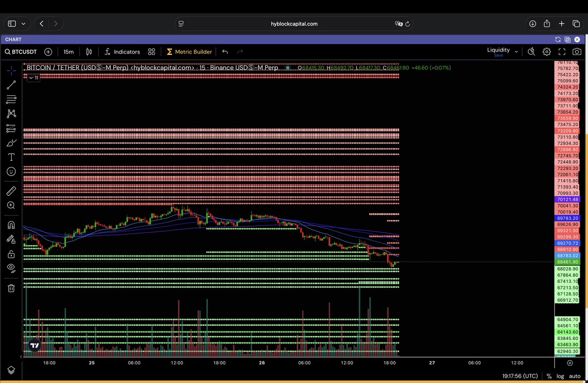588x383 pixels.
Task: Open the emoji icons tool
Action: pyautogui.click(x=11, y=171)
